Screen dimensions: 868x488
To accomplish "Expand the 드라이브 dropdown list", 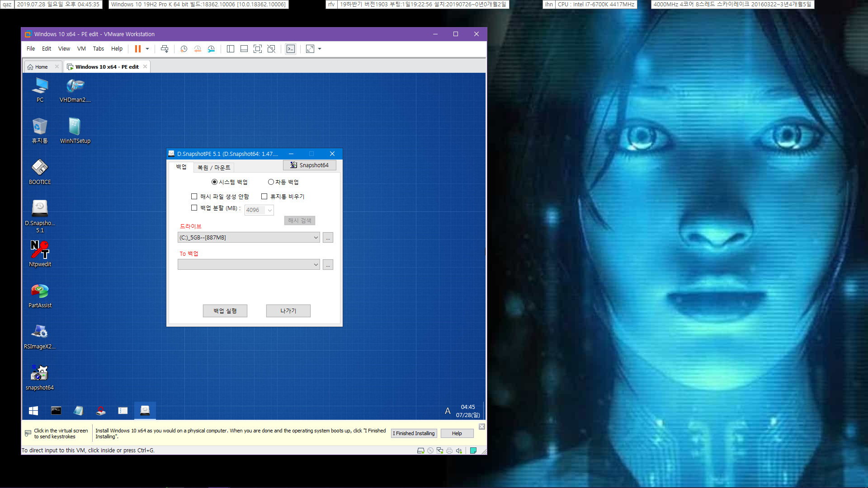I will point(315,237).
